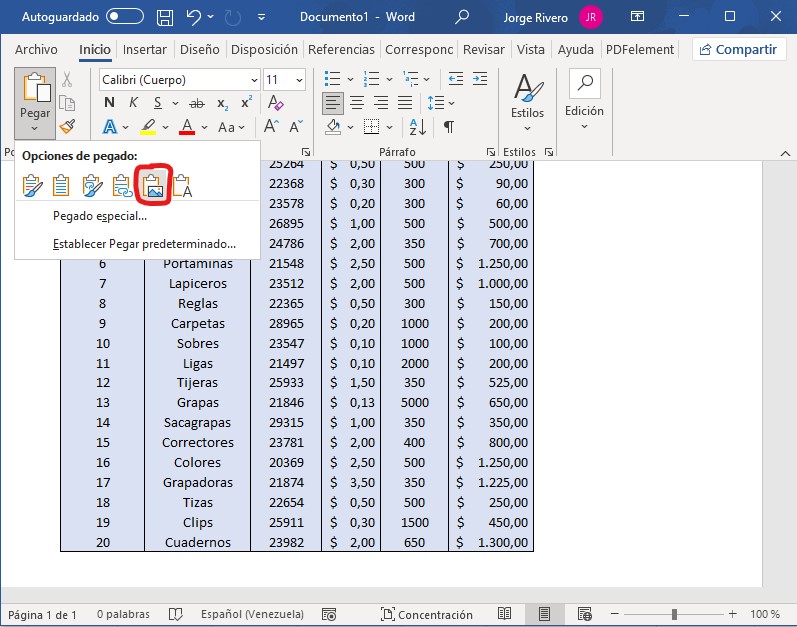The image size is (797, 627).
Task: Toggle Autoguardado switch
Action: (x=125, y=17)
